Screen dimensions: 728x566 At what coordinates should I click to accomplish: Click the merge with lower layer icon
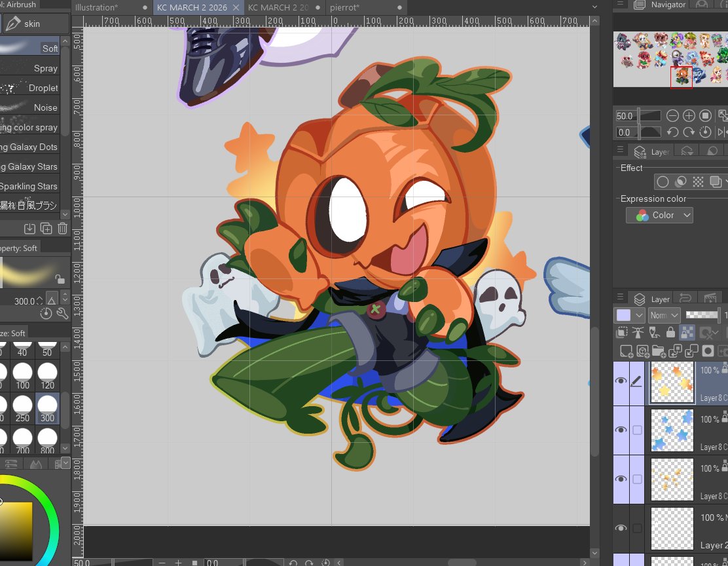point(691,351)
